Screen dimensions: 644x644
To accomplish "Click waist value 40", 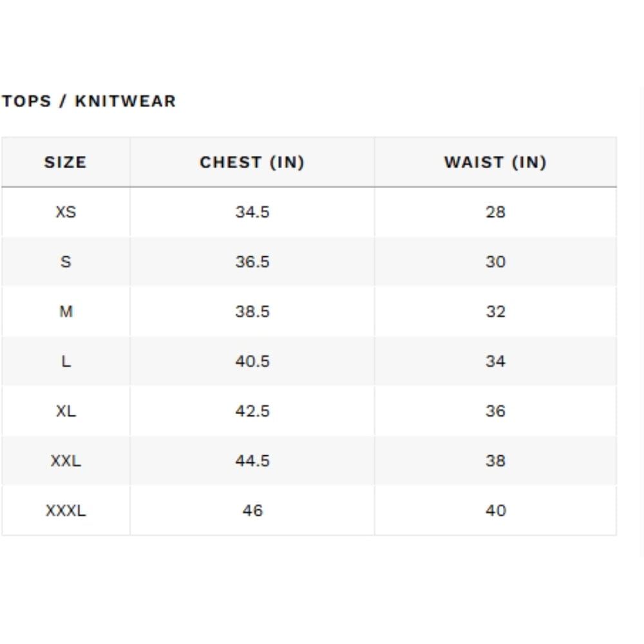I will pos(495,511).
